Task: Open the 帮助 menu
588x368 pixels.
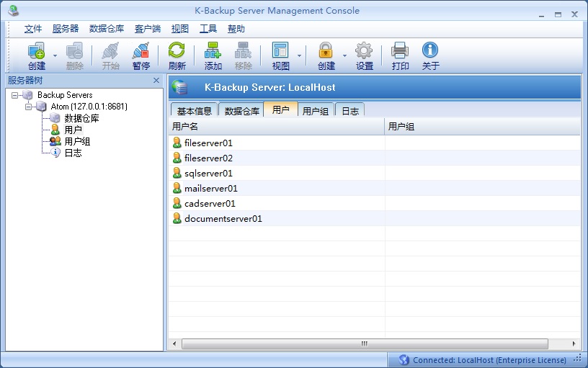Action: 236,29
